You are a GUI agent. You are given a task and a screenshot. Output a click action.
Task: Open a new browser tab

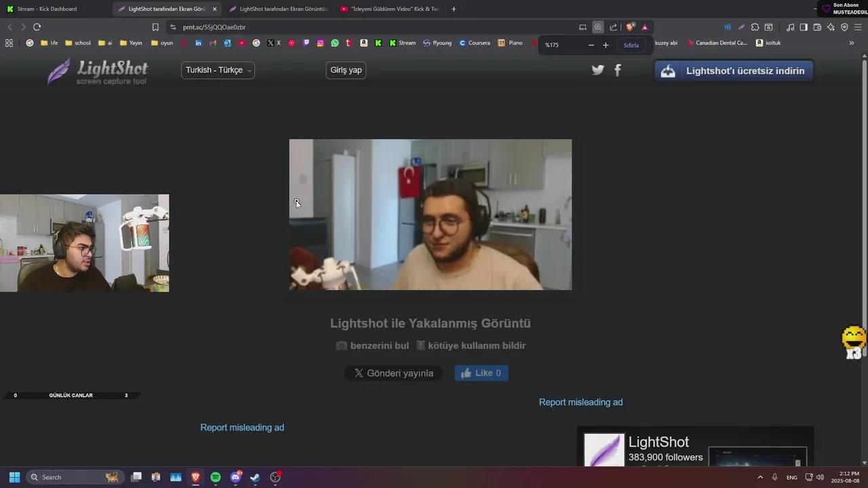pyautogui.click(x=454, y=9)
